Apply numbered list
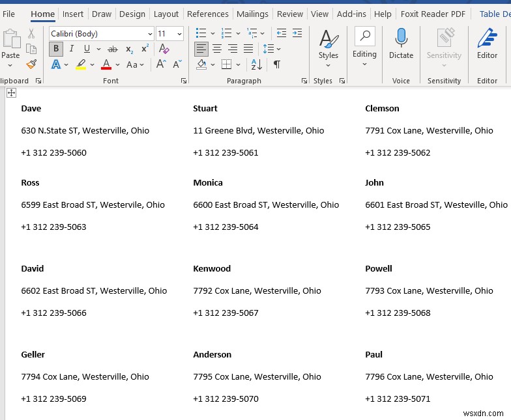This screenshot has width=511, height=420. 227,33
